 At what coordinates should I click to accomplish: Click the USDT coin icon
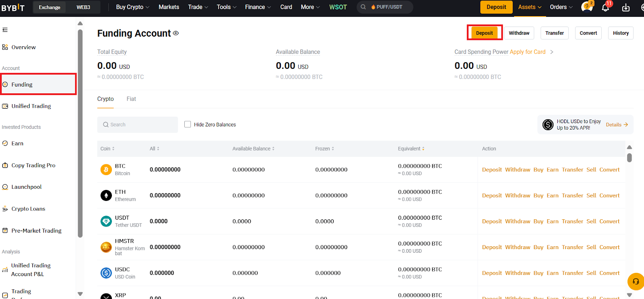point(106,221)
